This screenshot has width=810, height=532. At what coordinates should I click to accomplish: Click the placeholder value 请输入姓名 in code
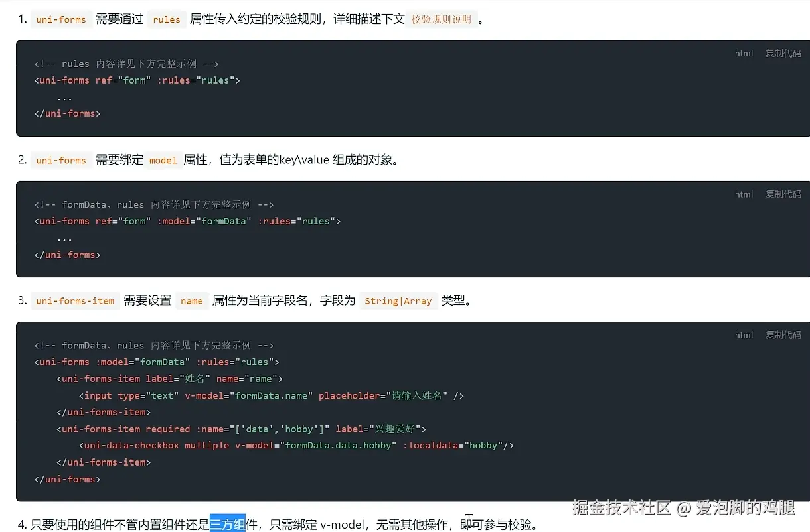(417, 395)
